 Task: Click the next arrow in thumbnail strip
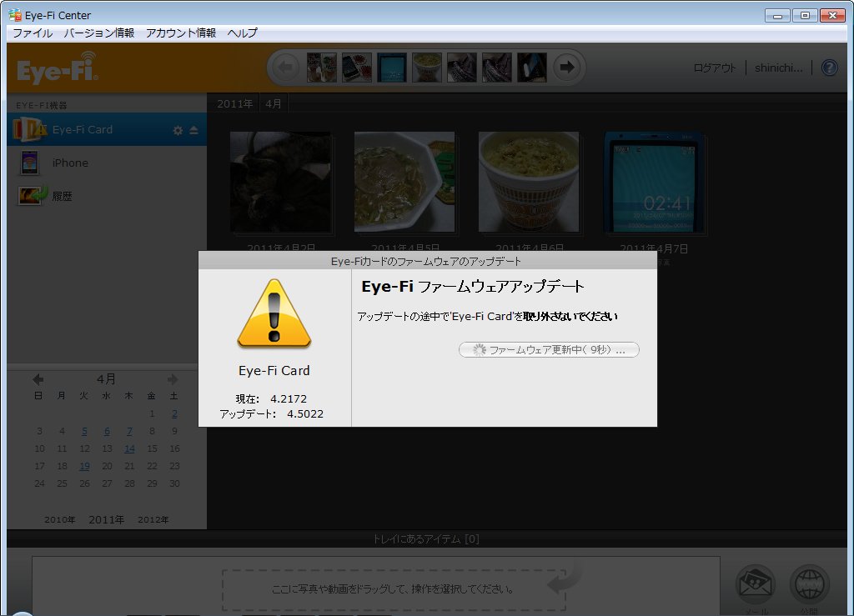[567, 68]
